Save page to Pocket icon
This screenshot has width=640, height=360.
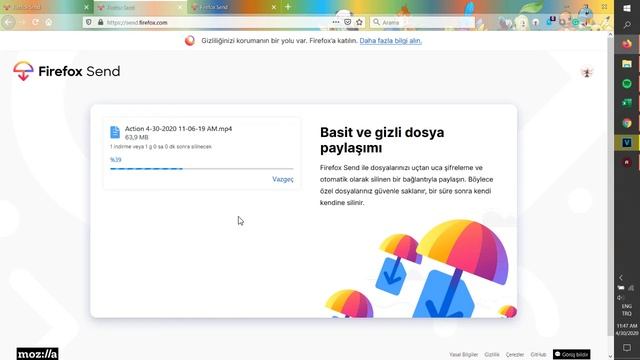[x=347, y=22]
